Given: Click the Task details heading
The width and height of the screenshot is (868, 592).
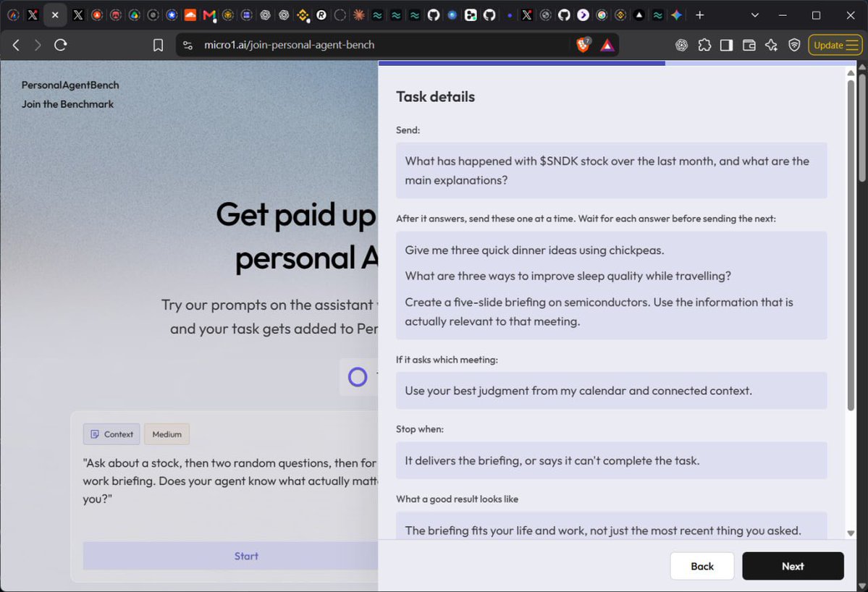Looking at the screenshot, I should point(435,97).
